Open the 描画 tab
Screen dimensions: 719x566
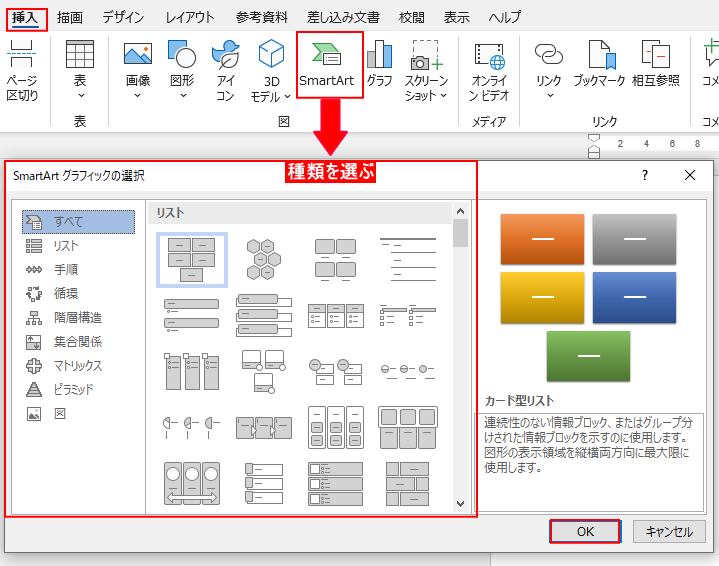(70, 17)
